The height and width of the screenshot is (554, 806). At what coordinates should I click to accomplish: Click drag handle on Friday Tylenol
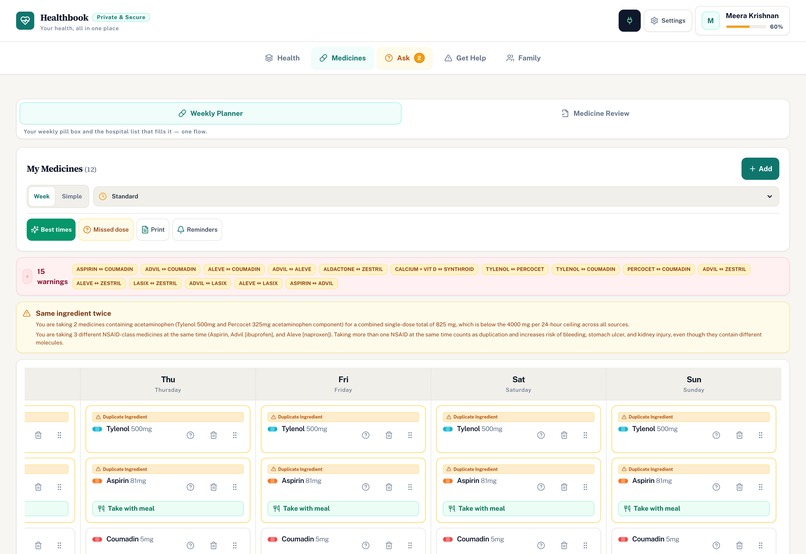coord(410,435)
